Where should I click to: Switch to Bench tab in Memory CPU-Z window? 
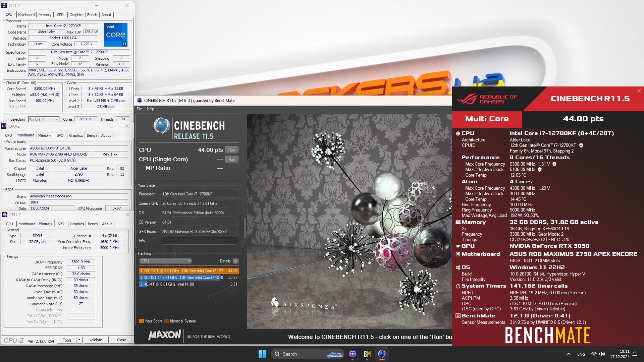tap(93, 224)
